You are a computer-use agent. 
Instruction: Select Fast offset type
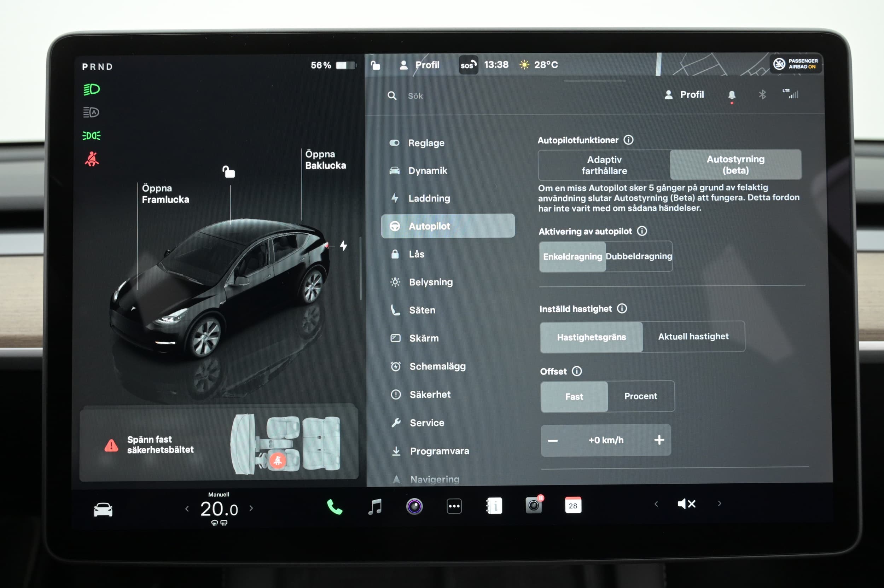click(x=574, y=397)
